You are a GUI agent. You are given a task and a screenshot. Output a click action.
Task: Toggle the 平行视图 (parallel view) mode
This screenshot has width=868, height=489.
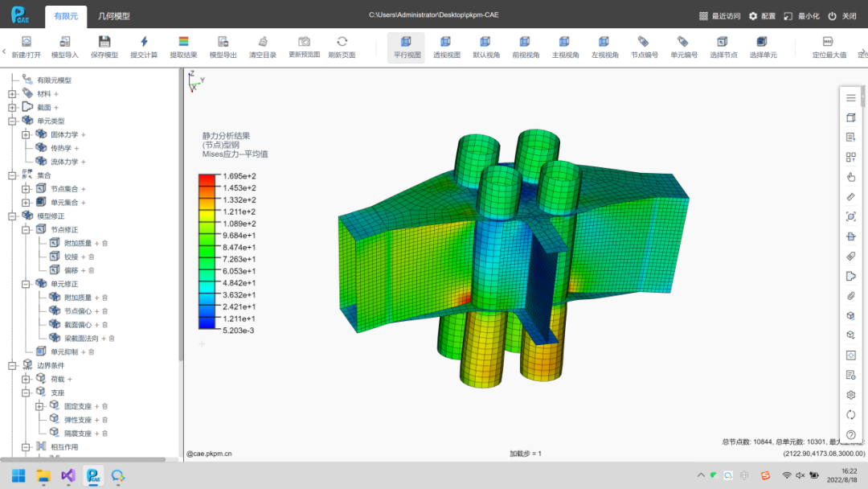(407, 42)
